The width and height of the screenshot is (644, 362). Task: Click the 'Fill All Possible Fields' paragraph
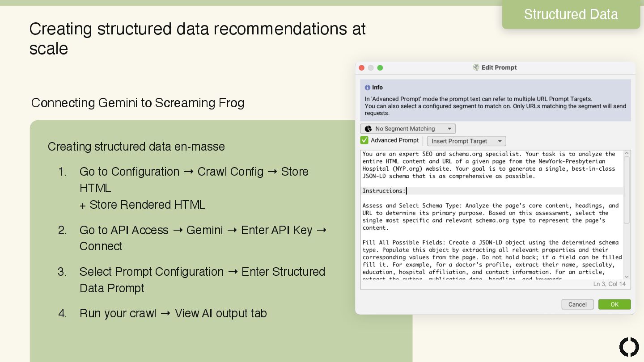(x=492, y=261)
